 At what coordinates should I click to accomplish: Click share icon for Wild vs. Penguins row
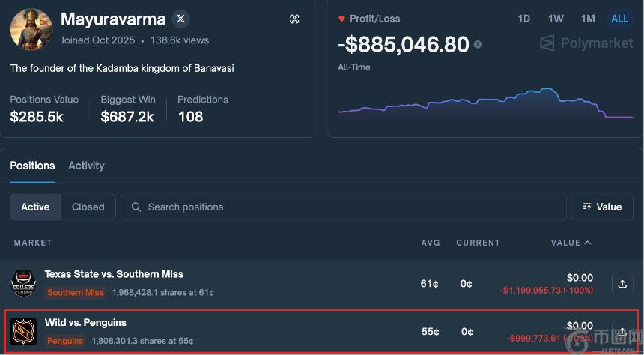(622, 331)
